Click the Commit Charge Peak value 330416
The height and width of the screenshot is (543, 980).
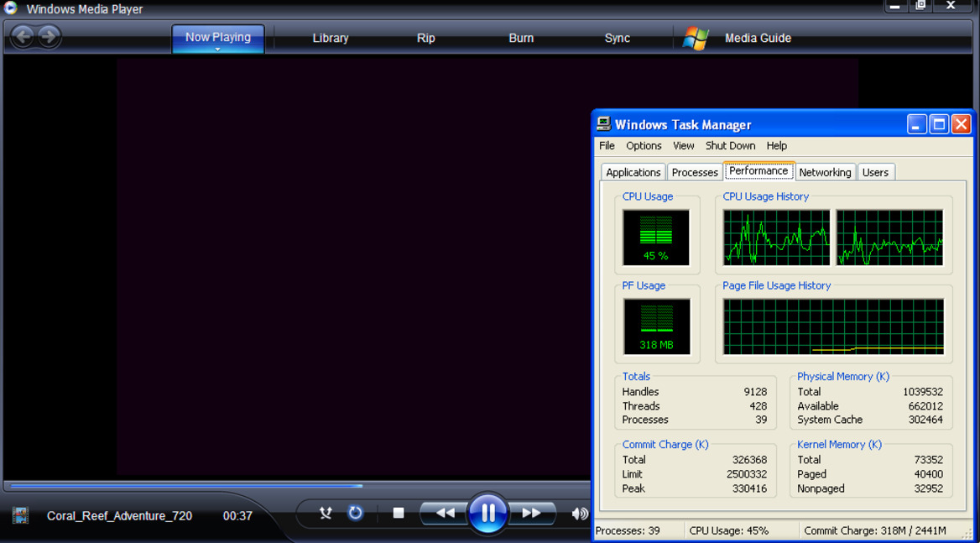[749, 488]
